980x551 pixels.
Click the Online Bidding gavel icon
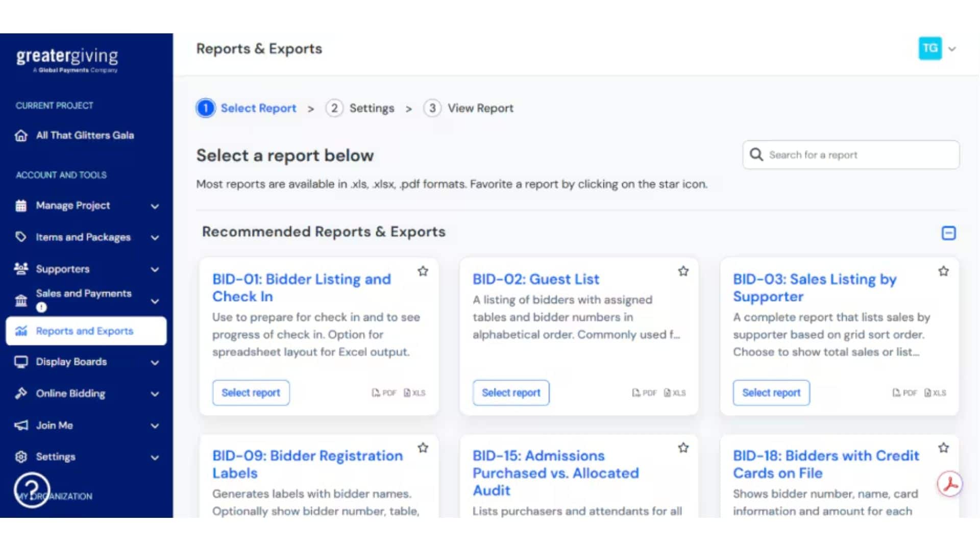pos(21,393)
